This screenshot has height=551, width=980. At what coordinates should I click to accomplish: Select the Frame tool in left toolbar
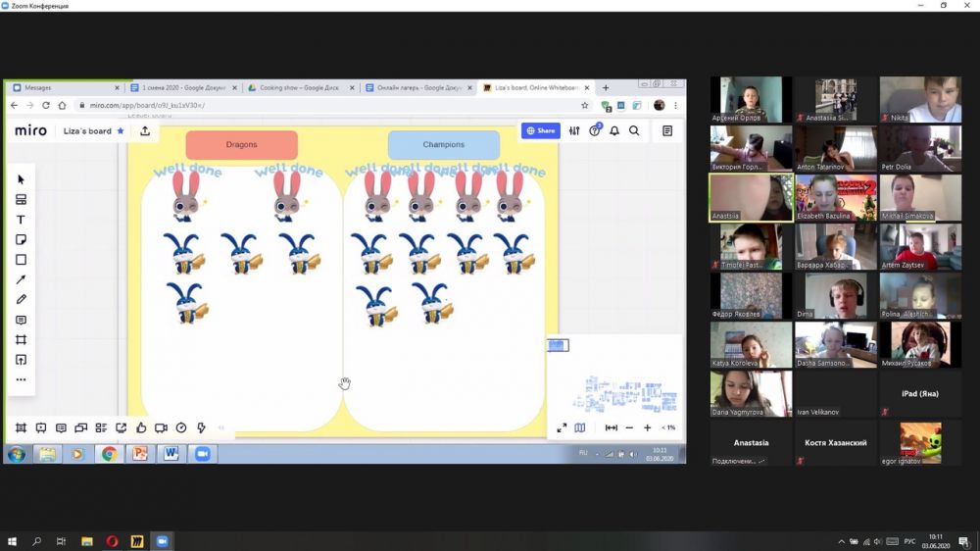pyautogui.click(x=21, y=339)
